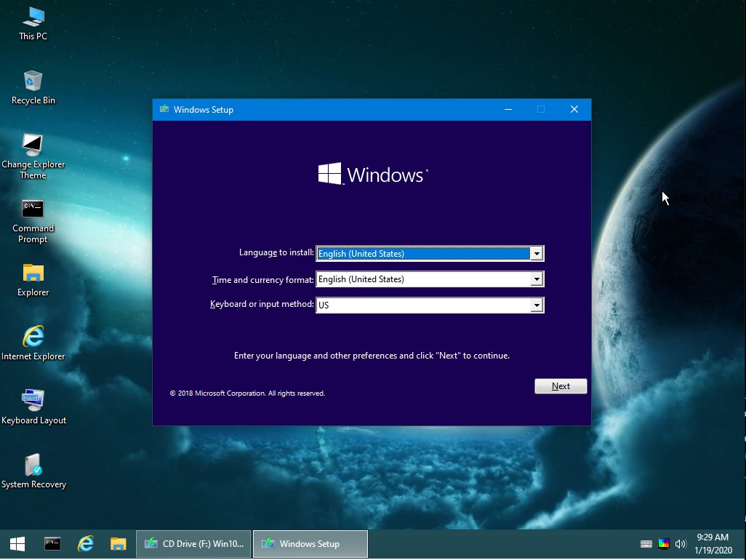Select the Recycle Bin desktop icon
The width and height of the screenshot is (746, 560).
pos(33,87)
